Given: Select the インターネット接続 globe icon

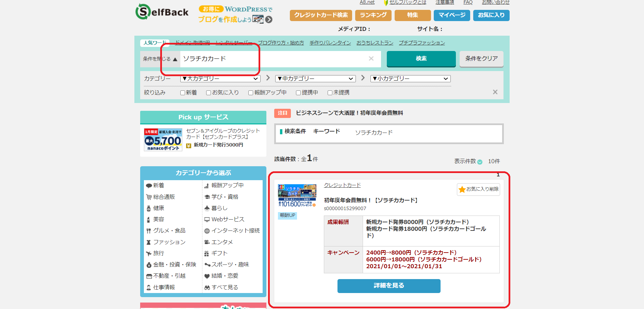Looking at the screenshot, I should pyautogui.click(x=207, y=231).
